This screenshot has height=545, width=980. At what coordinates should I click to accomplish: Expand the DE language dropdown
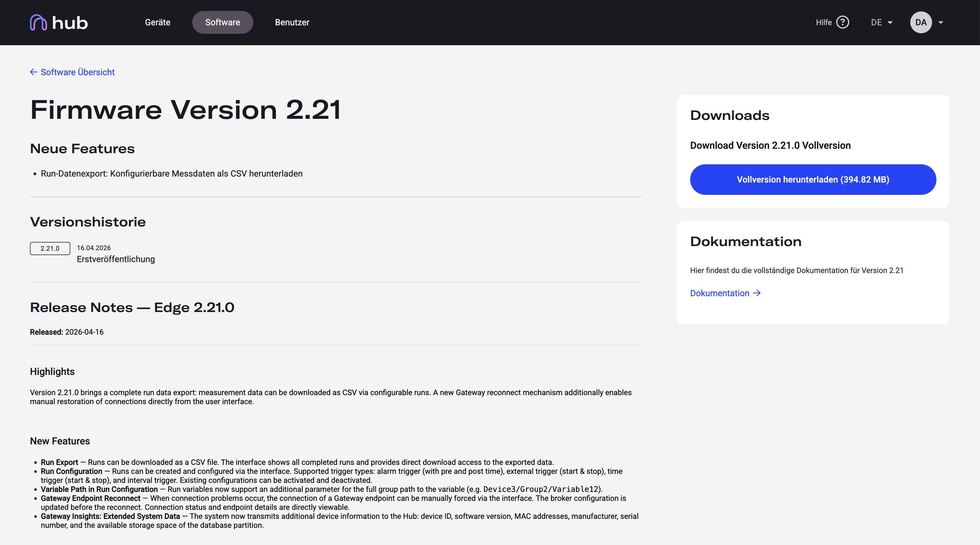point(882,22)
